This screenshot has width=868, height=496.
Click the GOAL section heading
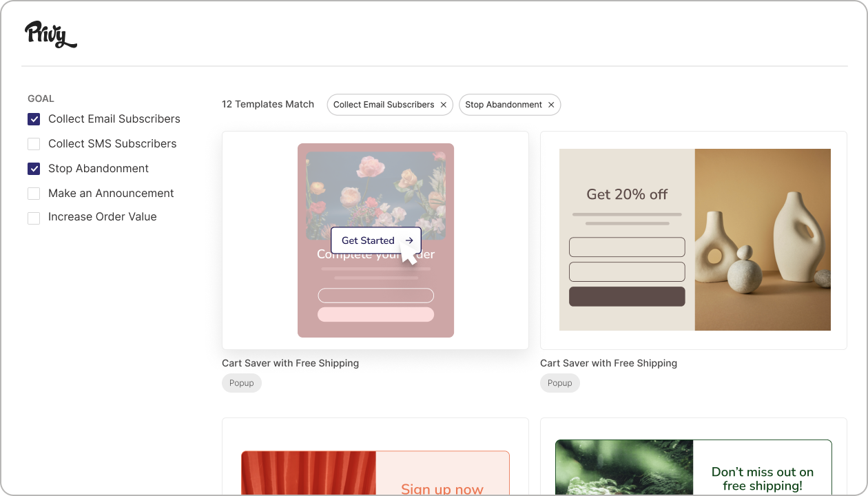tap(41, 99)
